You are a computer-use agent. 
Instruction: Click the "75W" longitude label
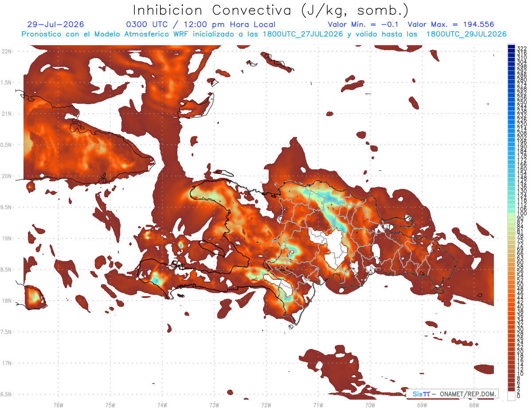point(110,405)
